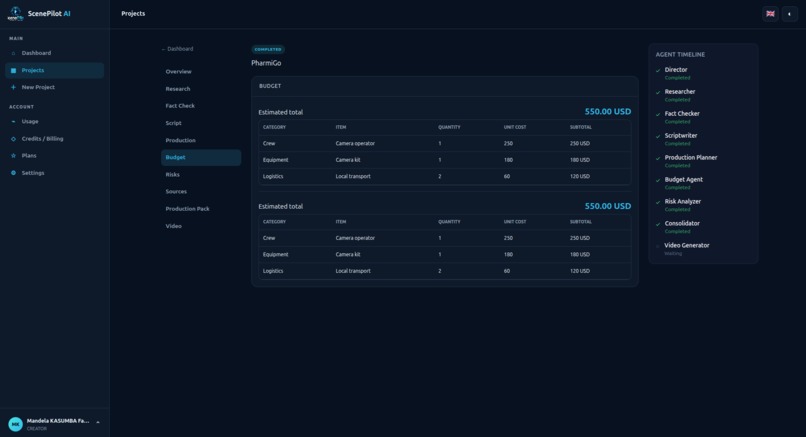This screenshot has width=806, height=437.
Task: Toggle theme using top-right moon icon
Action: [x=790, y=14]
